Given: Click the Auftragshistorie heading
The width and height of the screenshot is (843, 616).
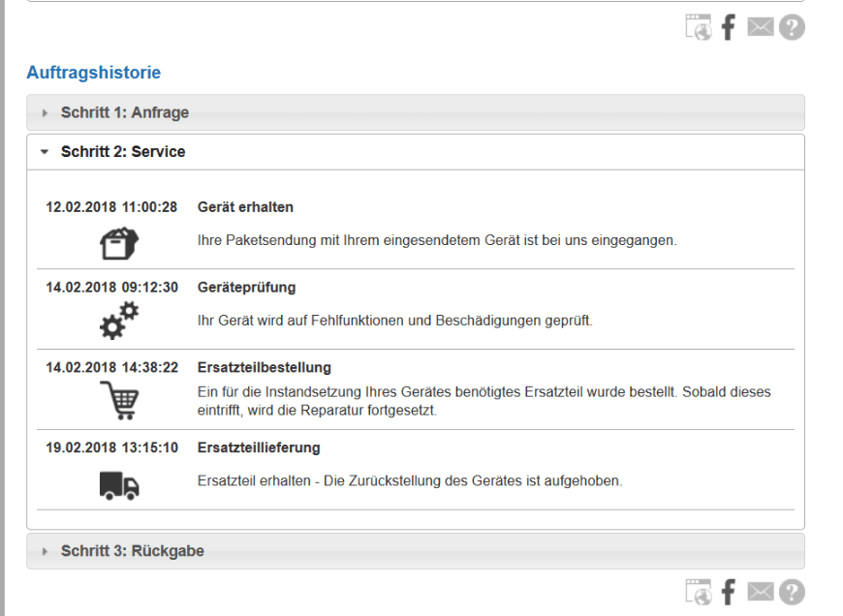Looking at the screenshot, I should click(93, 73).
